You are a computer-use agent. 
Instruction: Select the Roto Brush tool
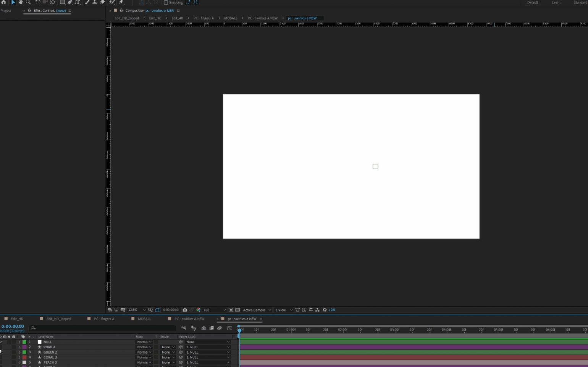tap(112, 2)
